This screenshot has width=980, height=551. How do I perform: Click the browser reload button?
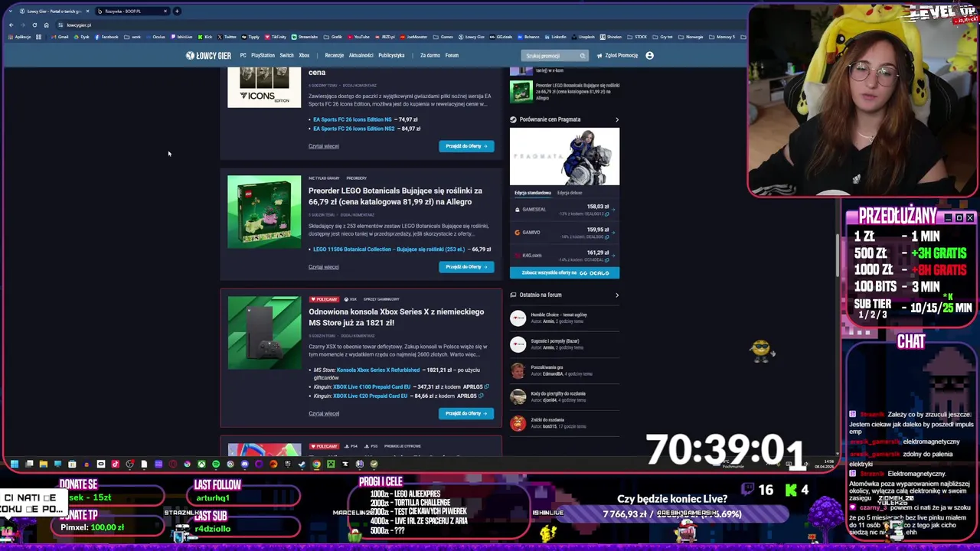34,24
